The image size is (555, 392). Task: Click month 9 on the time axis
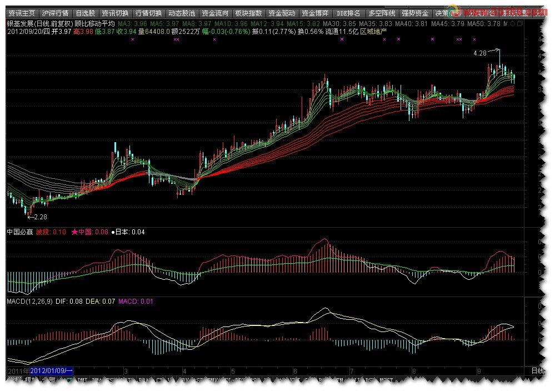point(479,371)
